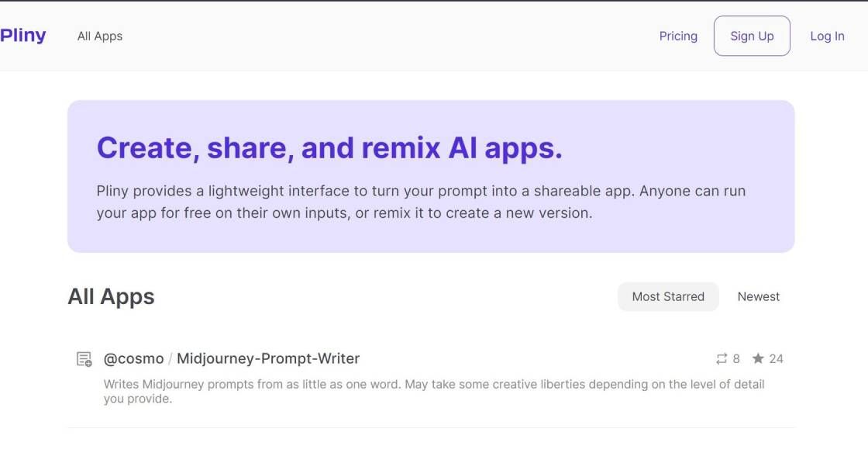The width and height of the screenshot is (868, 453).
Task: Go to the Pricing page
Action: pos(678,36)
